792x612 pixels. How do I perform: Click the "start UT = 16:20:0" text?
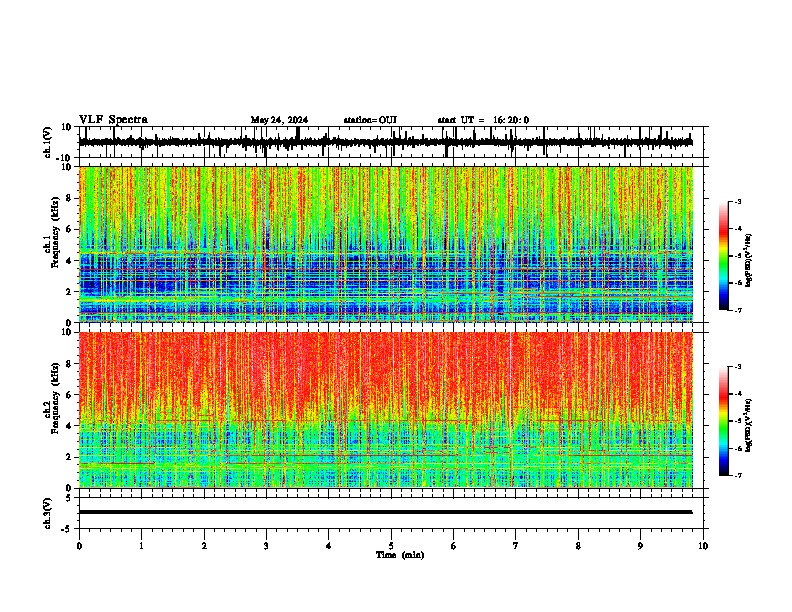(x=483, y=120)
